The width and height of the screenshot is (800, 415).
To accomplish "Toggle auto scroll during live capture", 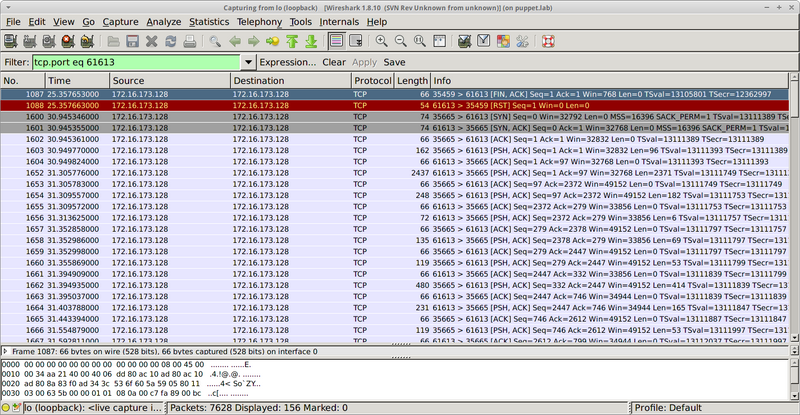I will tap(356, 41).
